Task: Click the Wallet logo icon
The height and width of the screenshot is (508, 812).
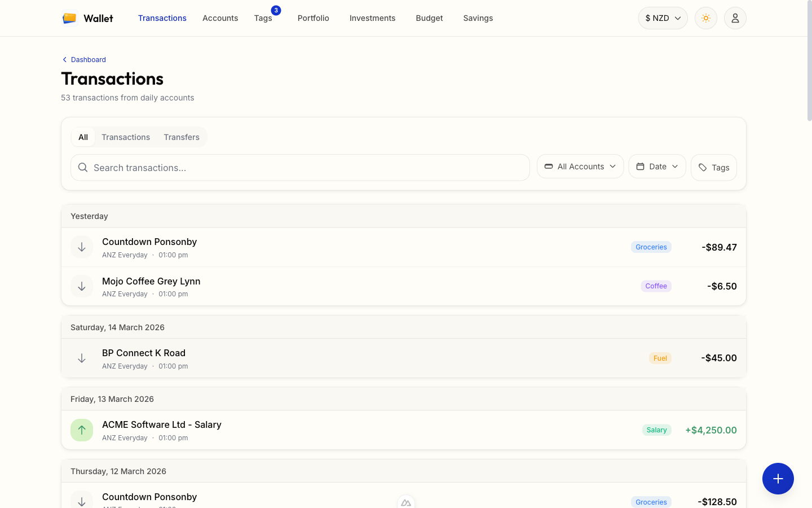Action: coord(69,18)
